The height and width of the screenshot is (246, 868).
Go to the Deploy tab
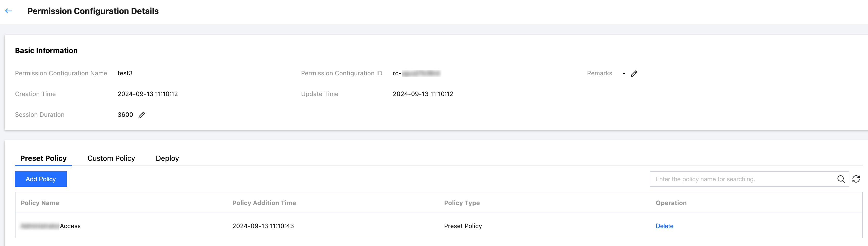coord(167,158)
